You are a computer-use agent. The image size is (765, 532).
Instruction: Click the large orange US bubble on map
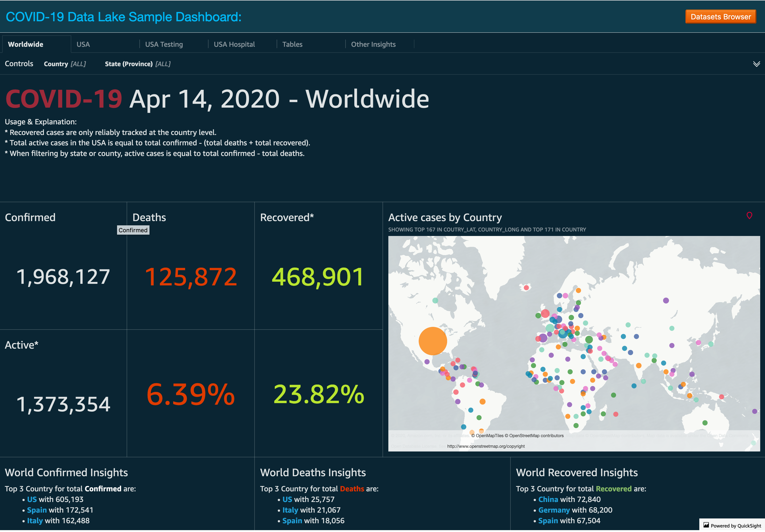click(x=433, y=341)
